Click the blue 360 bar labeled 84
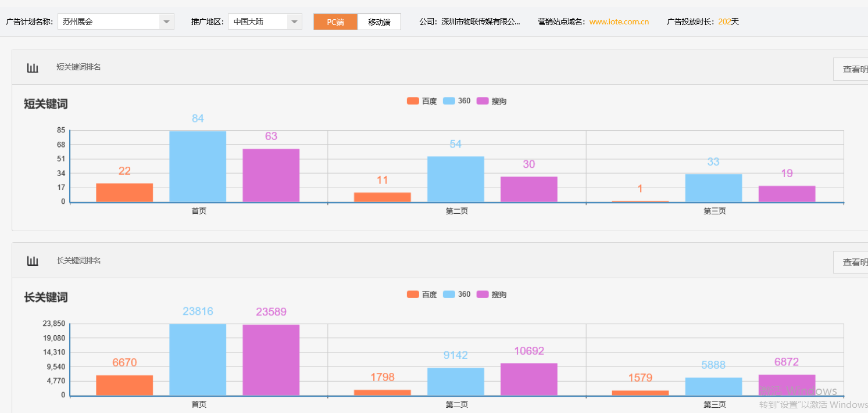Screen dimensions: 868x413 coord(198,167)
